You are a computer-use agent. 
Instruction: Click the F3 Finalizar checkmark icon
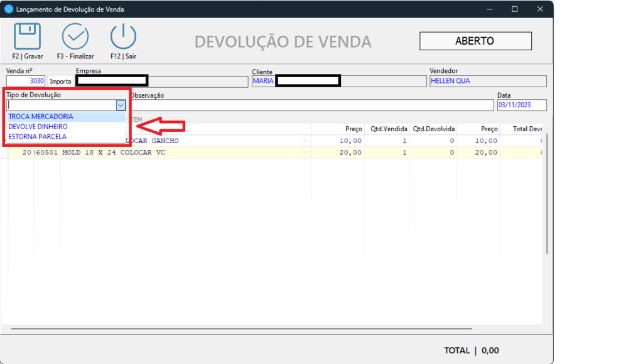tap(75, 37)
